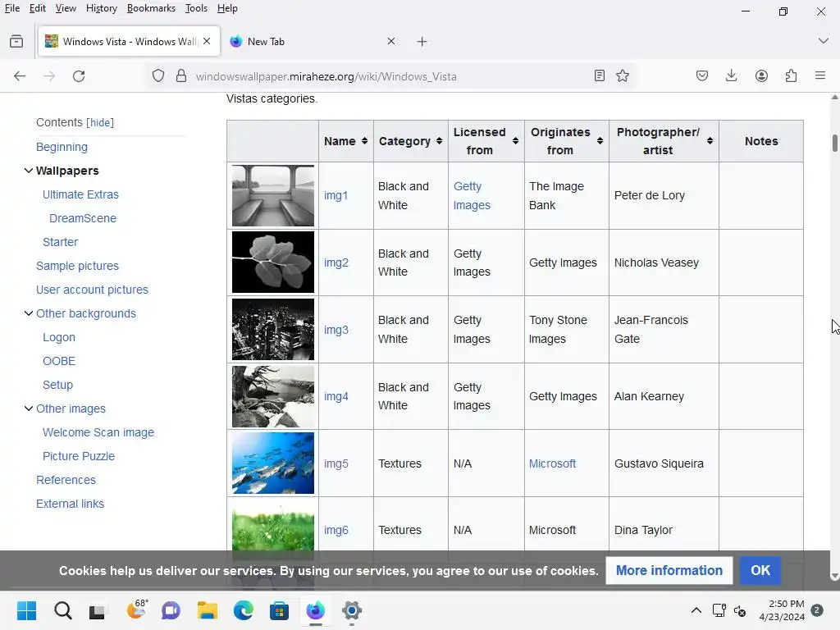Go to References section
This screenshot has width=840, height=630.
66,480
